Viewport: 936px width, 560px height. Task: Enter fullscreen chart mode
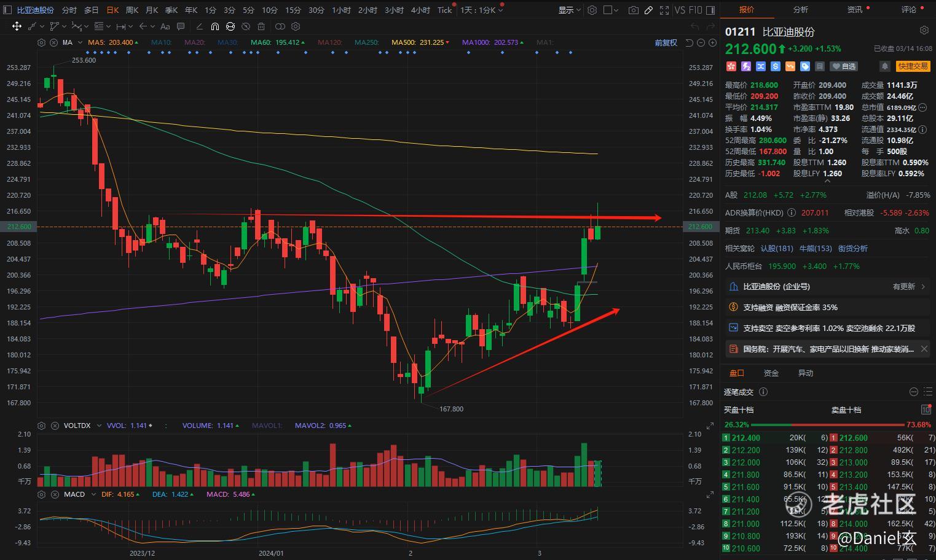[664, 10]
